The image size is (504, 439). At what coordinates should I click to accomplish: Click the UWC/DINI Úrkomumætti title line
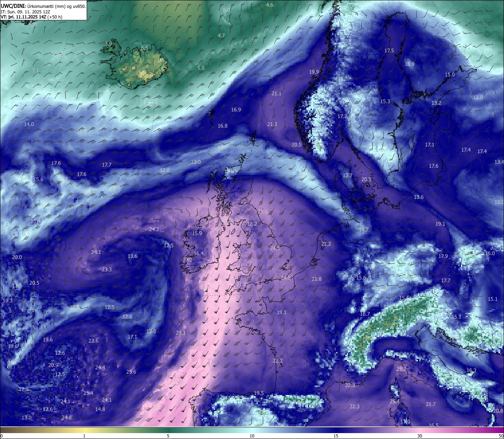click(43, 6)
